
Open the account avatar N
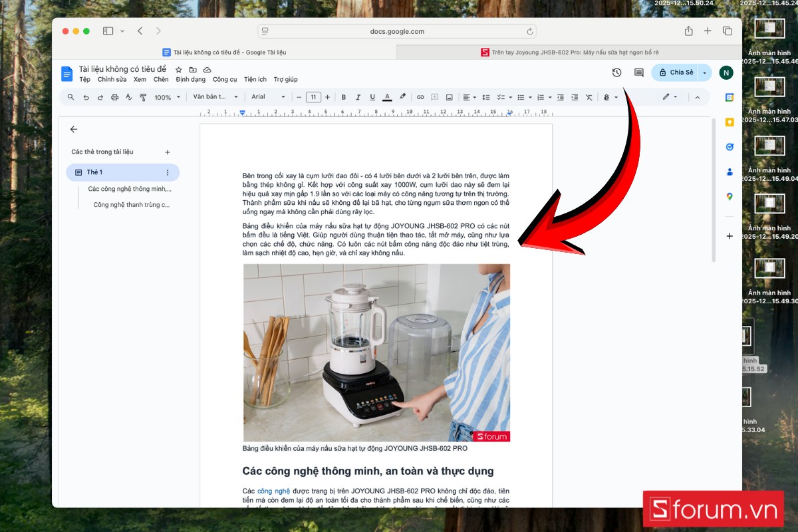(x=726, y=72)
